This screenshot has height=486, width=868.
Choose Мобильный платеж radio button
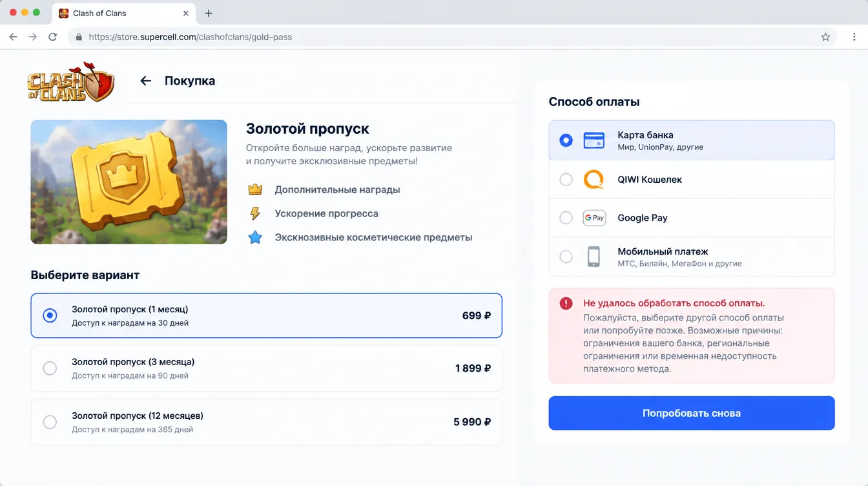pos(566,257)
